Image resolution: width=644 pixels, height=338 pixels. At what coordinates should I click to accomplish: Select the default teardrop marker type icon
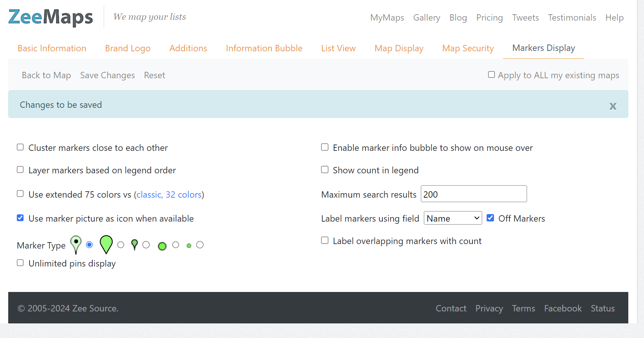[x=76, y=244]
